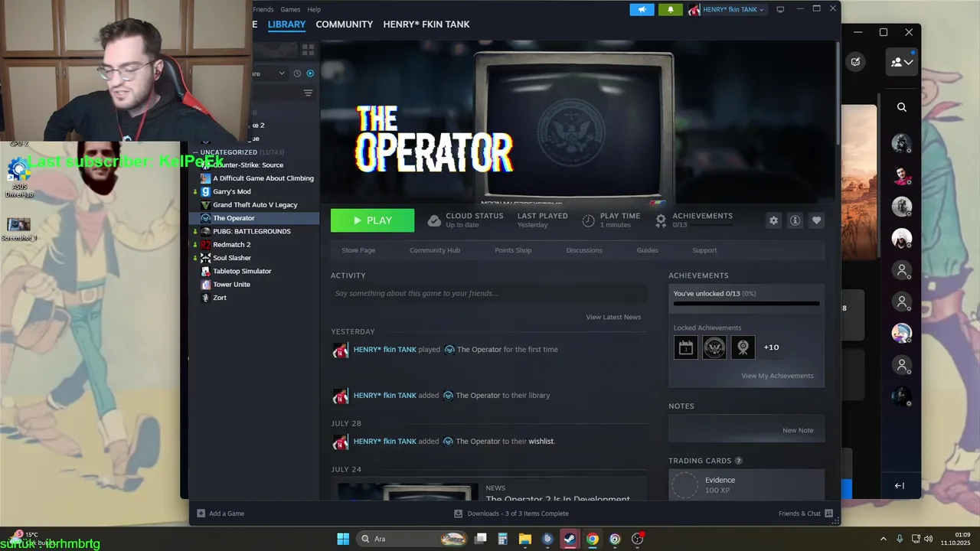
Task: Open Guides link
Action: click(647, 250)
